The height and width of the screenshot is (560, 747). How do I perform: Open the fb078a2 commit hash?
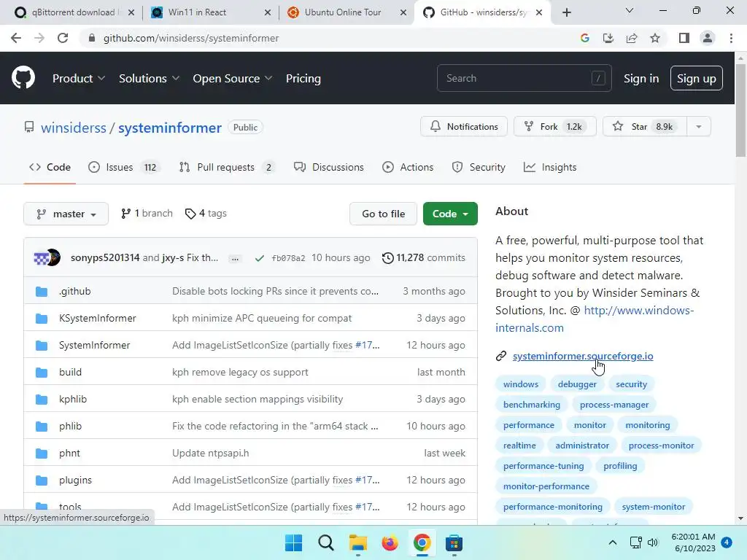click(288, 258)
